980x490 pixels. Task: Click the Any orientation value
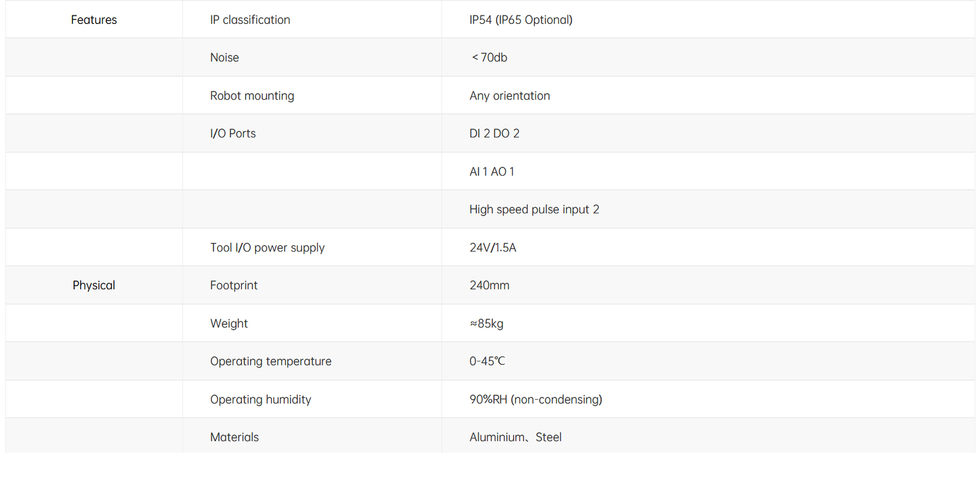[x=509, y=96]
